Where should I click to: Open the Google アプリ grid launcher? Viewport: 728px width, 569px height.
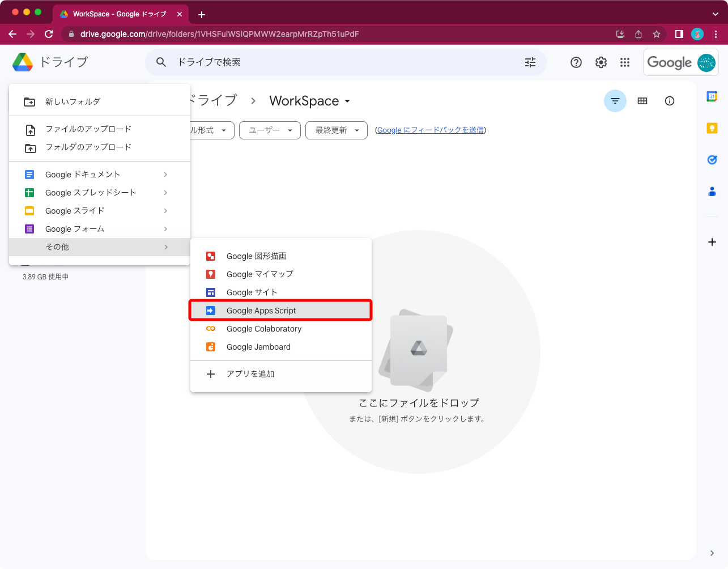[x=625, y=62]
